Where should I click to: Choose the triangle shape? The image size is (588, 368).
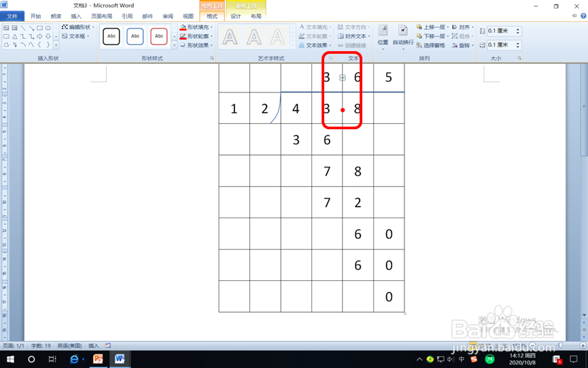[14, 36]
